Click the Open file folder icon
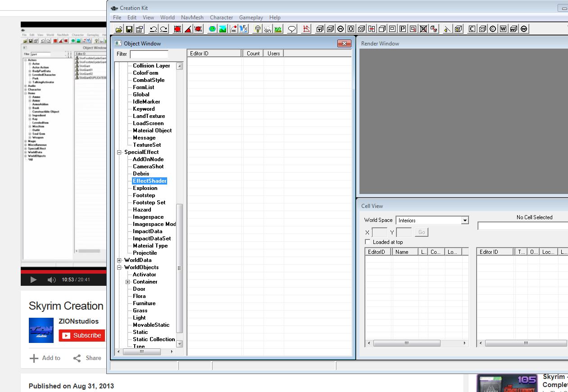Screen dimensions: 568x392 click(x=119, y=29)
